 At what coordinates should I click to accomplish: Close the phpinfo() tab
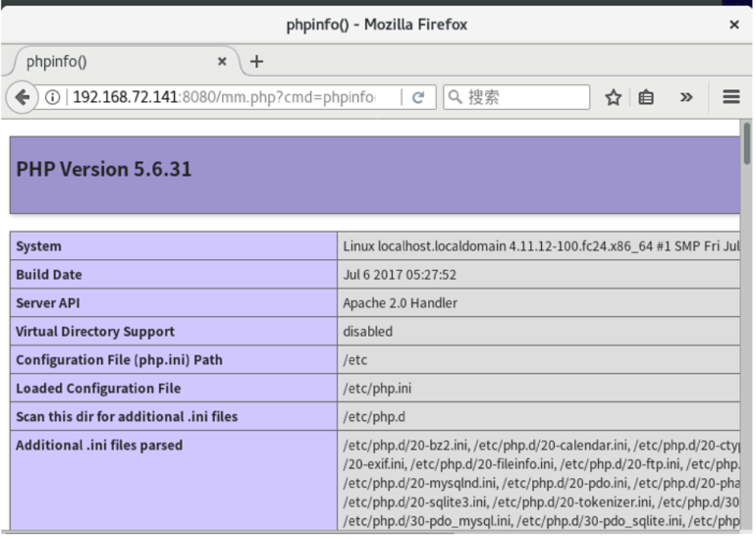pos(222,61)
